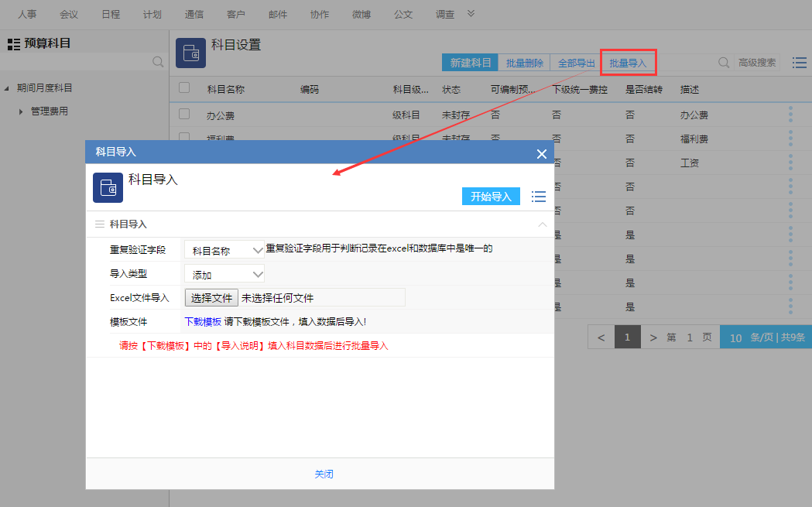This screenshot has height=507, width=812.
Task: Collapse the 科目导入 section chevron
Action: [542, 224]
